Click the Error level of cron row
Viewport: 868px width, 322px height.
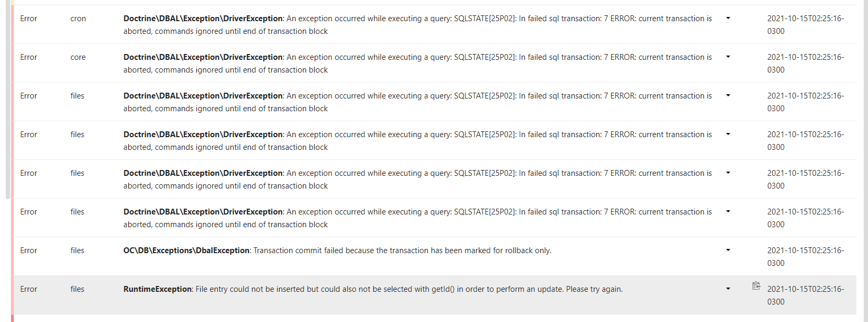tap(29, 19)
